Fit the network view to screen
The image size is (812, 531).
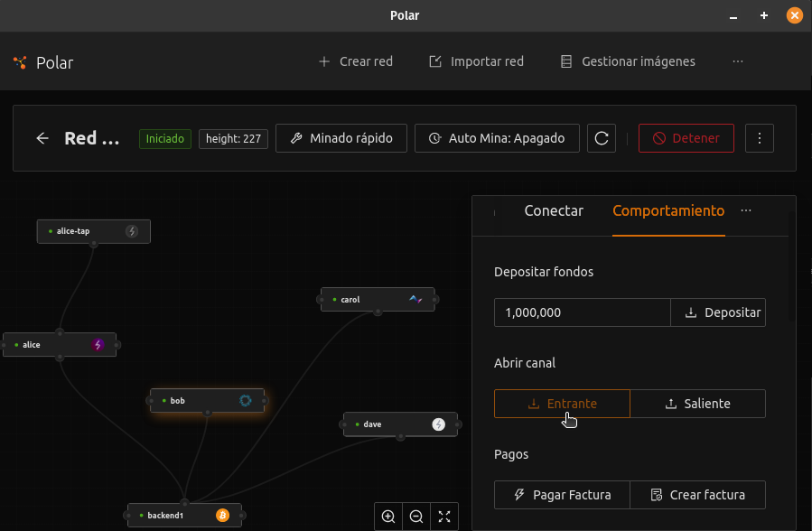(444, 517)
